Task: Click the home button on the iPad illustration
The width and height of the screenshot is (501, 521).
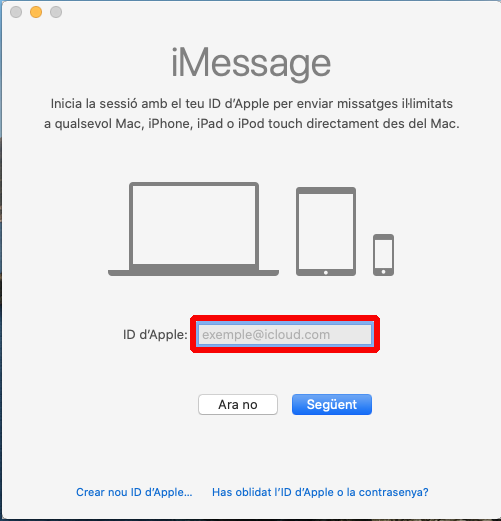Action: coord(326,272)
